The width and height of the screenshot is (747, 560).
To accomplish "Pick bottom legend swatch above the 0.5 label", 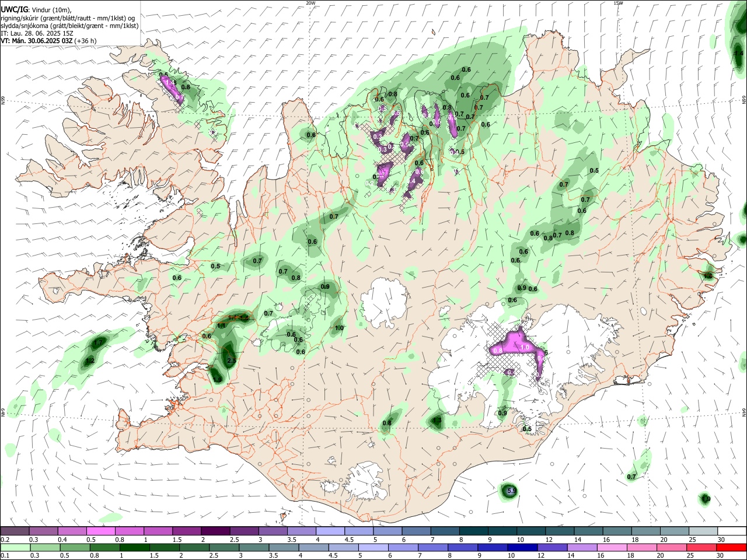I will (76, 547).
